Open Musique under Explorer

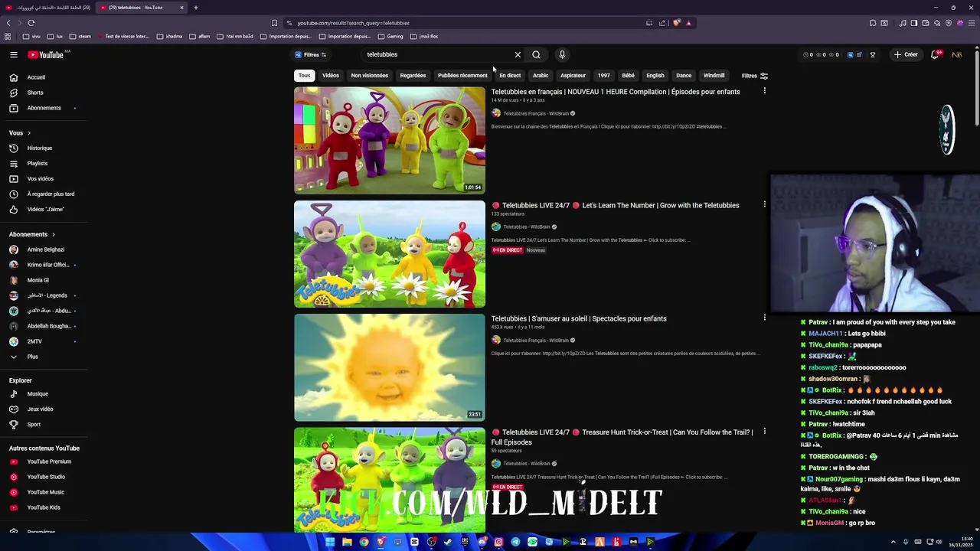pyautogui.click(x=38, y=393)
